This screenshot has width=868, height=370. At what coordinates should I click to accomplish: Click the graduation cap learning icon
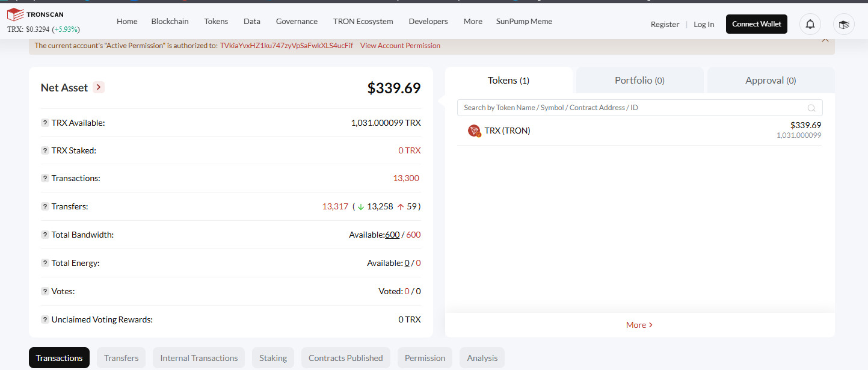point(844,24)
